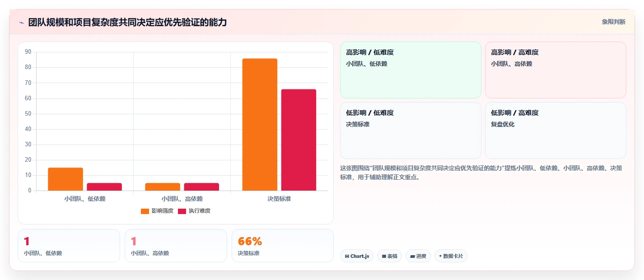Click the red 执行难度 legend swatch
This screenshot has height=280, width=644.
pos(182,211)
